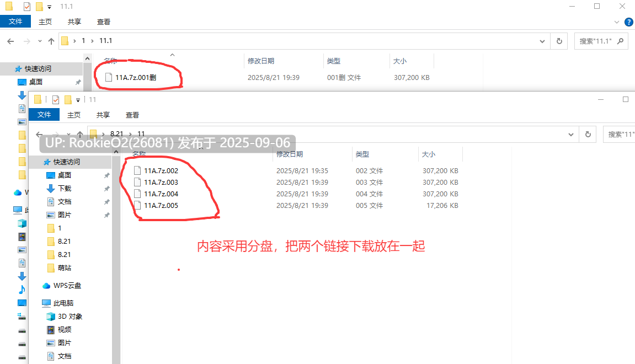
Task: Open 桌面 in the 11 window sidebar
Action: coord(65,175)
